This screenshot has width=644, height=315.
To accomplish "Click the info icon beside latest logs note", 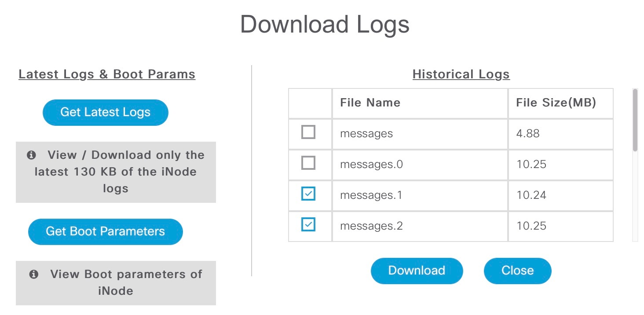I will click(x=30, y=155).
